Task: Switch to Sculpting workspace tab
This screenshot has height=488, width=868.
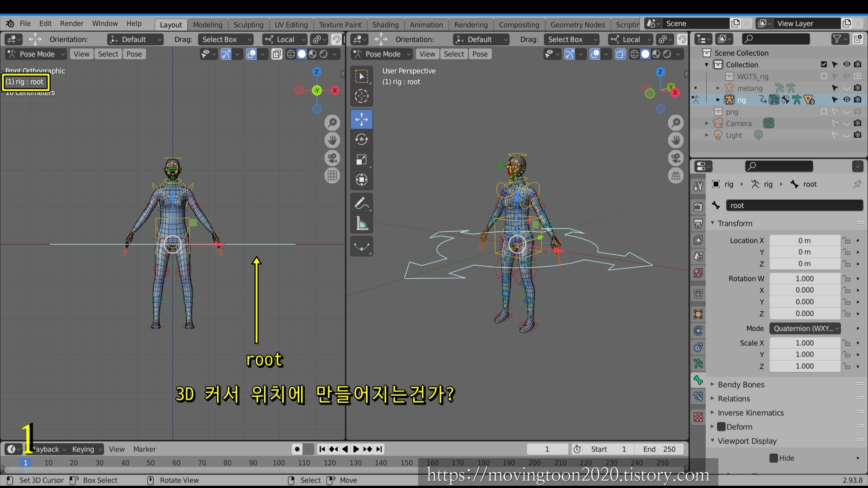Action: coord(248,25)
